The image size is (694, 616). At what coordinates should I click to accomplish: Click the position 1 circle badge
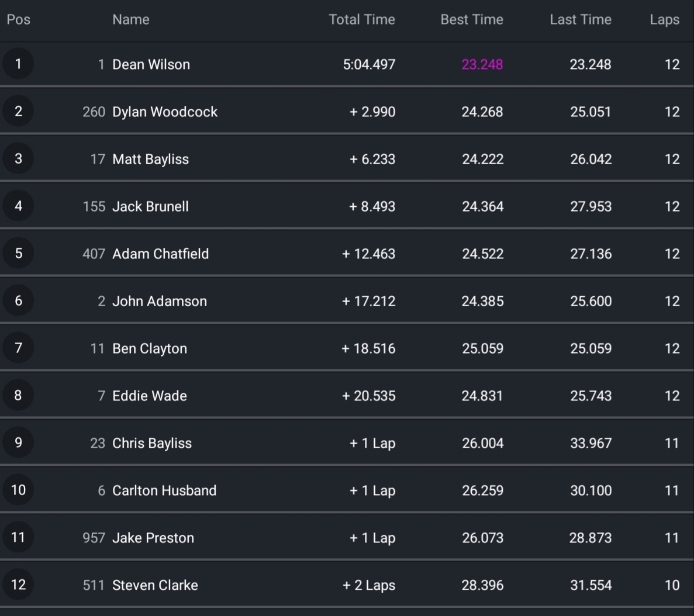pyautogui.click(x=18, y=64)
